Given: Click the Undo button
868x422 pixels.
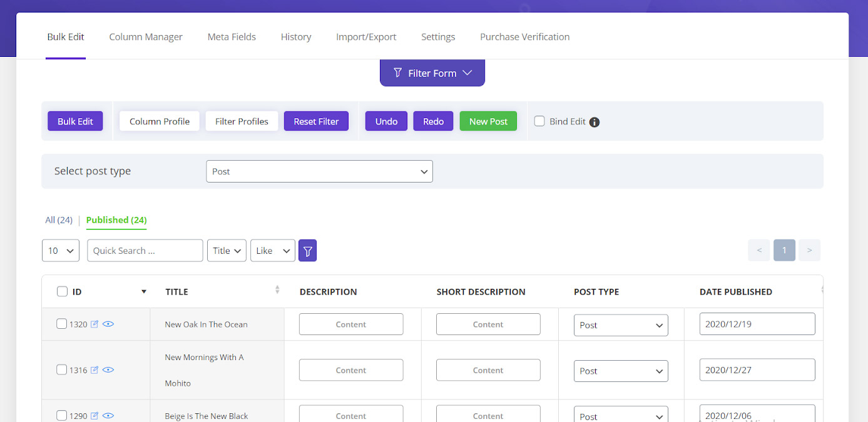Looking at the screenshot, I should [386, 121].
